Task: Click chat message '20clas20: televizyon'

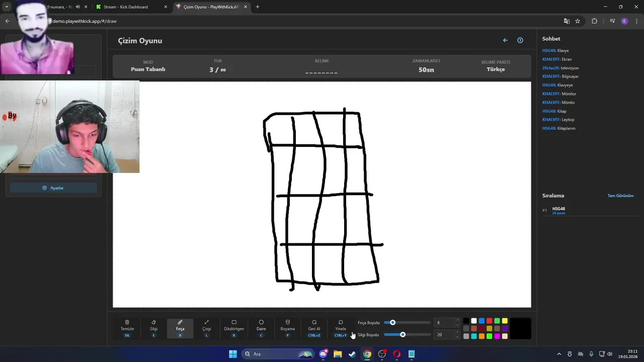Action: [x=560, y=68]
